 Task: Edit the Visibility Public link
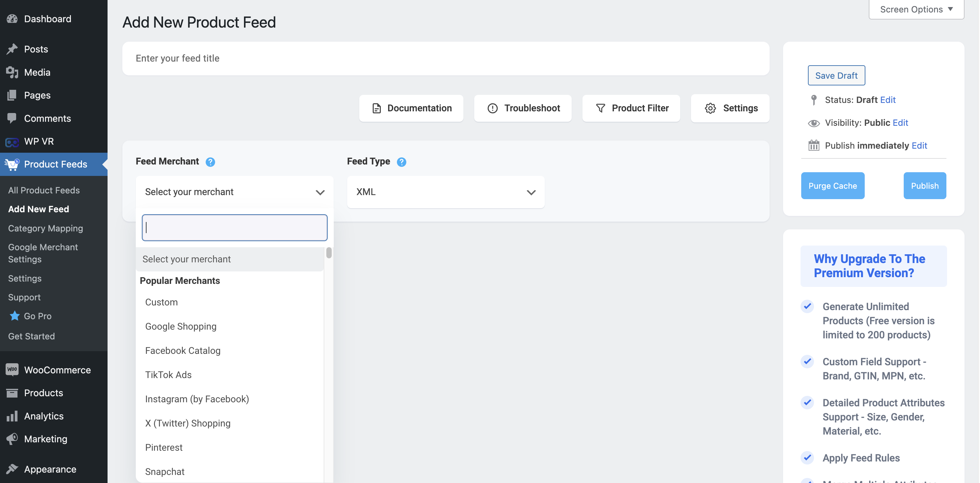[x=900, y=123]
